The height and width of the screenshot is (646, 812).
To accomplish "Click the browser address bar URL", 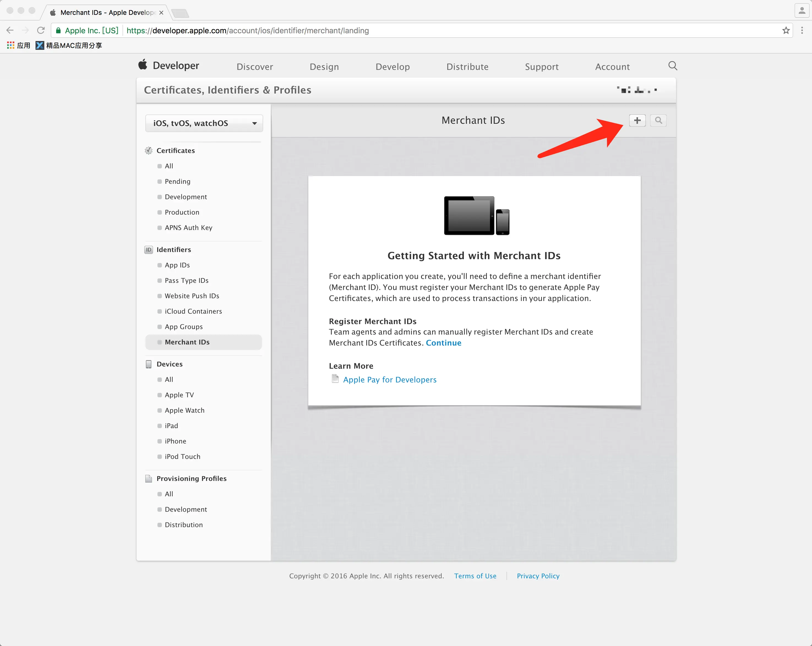I will (247, 31).
